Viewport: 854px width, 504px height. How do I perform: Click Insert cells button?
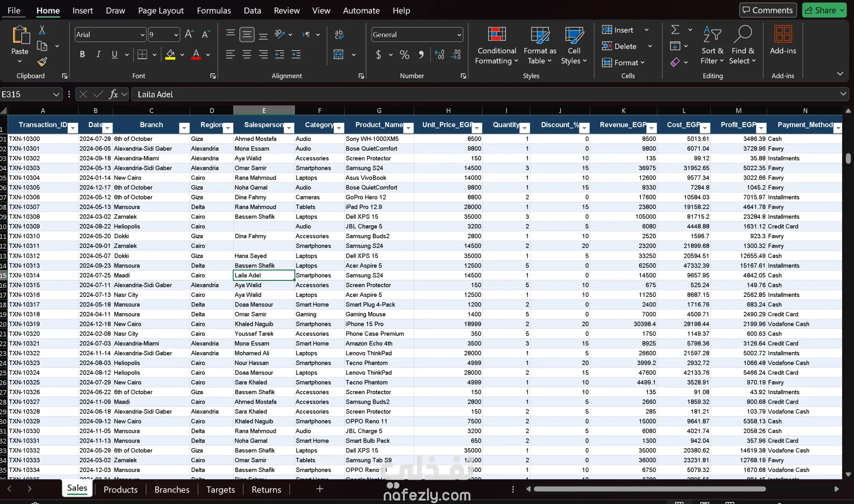click(x=618, y=30)
